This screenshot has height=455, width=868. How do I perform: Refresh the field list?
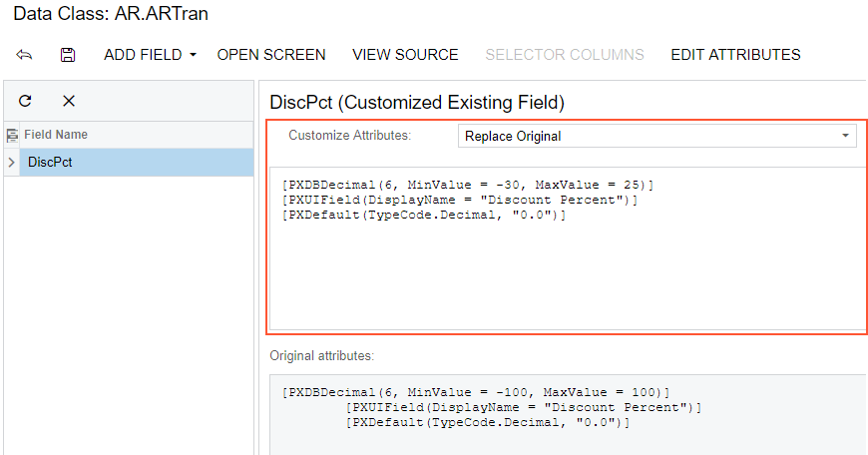(26, 101)
